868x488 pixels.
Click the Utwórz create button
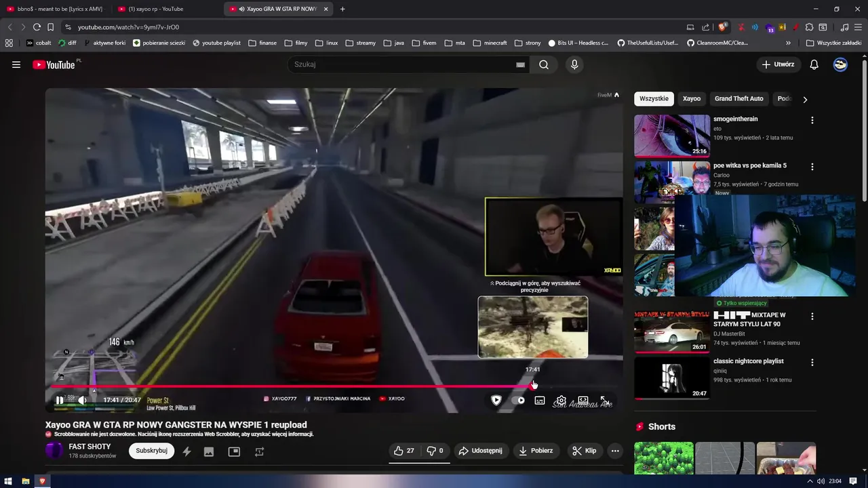(778, 64)
